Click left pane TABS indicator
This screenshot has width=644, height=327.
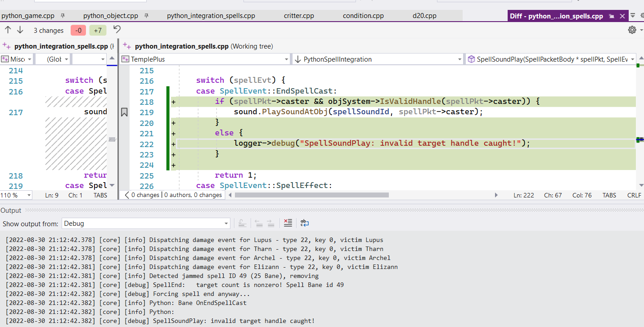(x=100, y=195)
